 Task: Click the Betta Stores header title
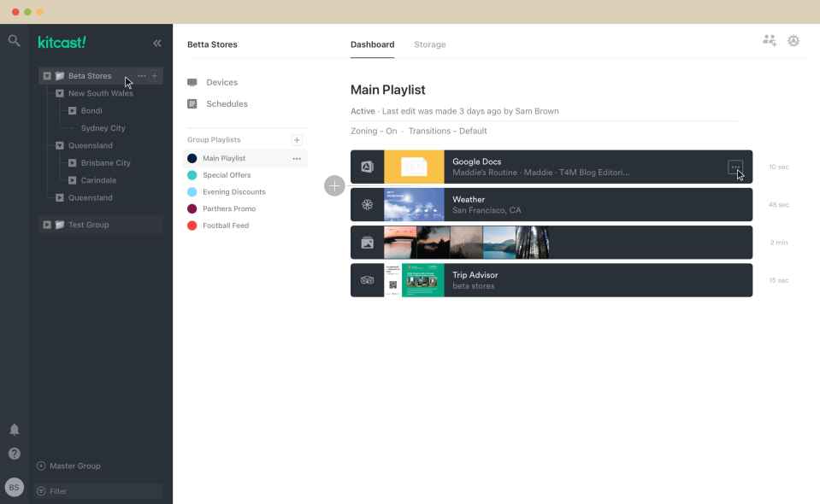(x=212, y=44)
